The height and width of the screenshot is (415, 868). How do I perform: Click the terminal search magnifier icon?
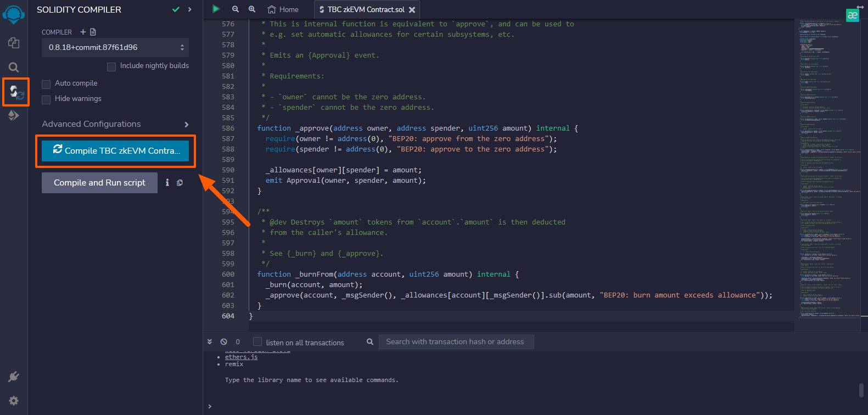point(370,341)
